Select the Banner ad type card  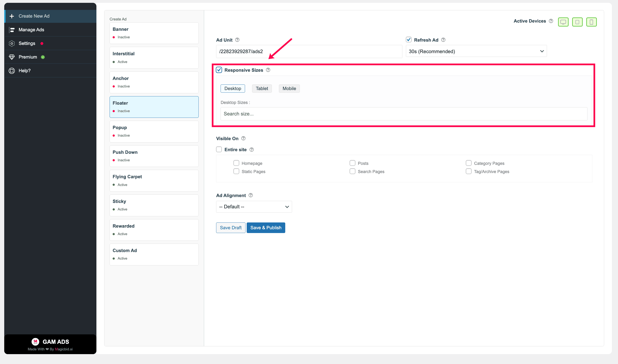point(154,33)
